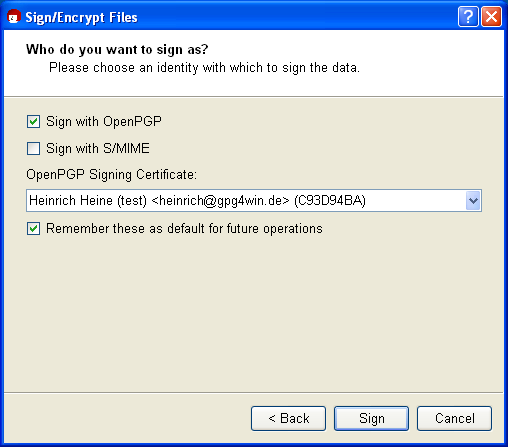Screen dimensions: 508x447
Task: Click the Remember these as default label
Action: 184,229
